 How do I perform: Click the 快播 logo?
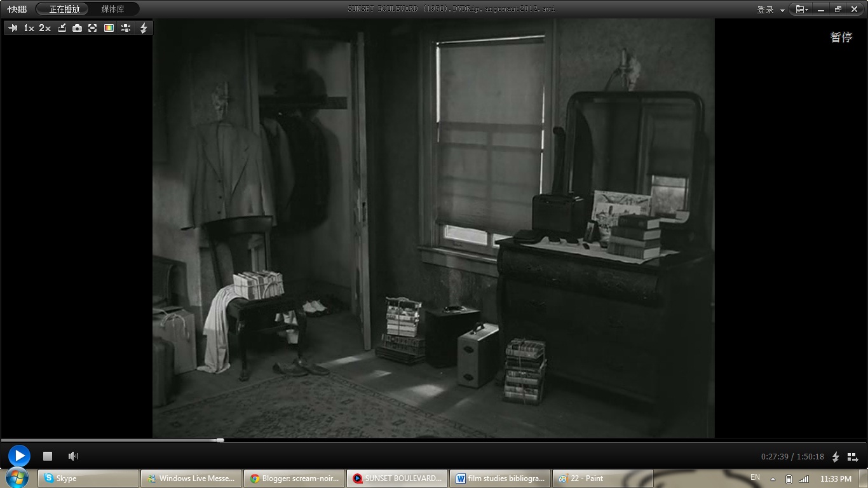pos(17,9)
